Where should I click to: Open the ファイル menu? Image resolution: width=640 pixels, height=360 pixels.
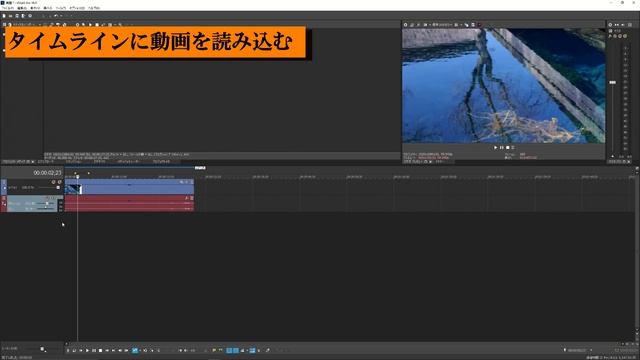coord(7,8)
